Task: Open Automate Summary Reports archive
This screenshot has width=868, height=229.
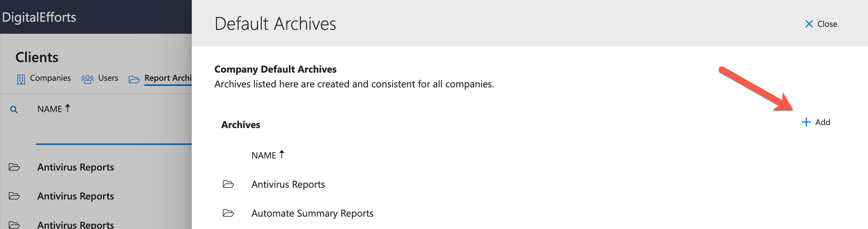Action: click(312, 213)
